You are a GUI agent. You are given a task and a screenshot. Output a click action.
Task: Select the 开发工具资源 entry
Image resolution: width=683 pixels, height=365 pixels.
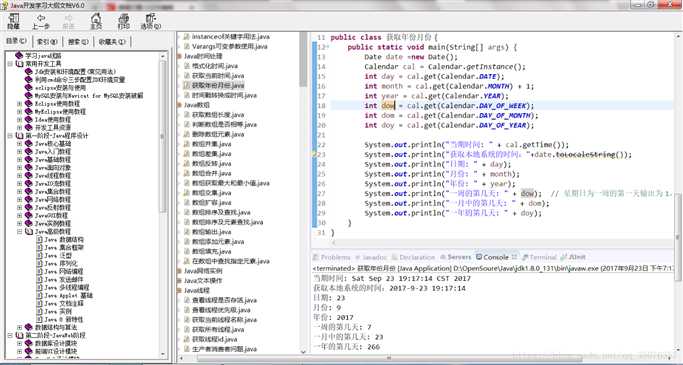(53, 128)
